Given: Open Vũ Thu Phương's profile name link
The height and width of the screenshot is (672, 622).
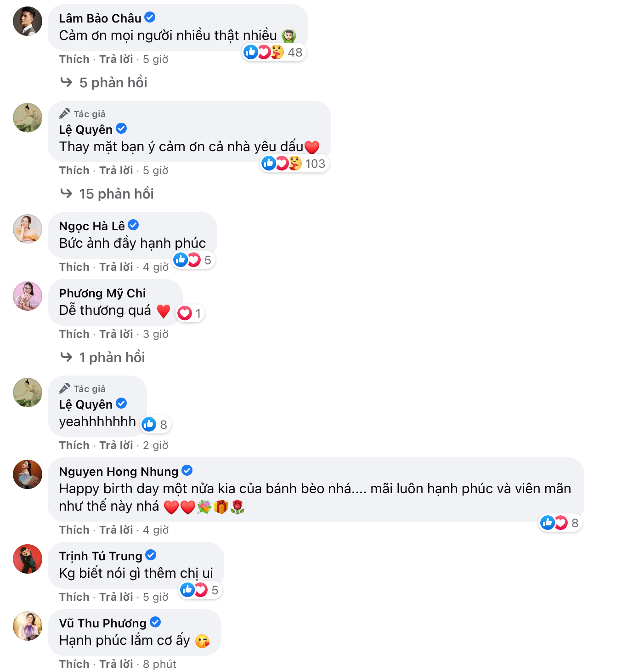Looking at the screenshot, I should (x=103, y=623).
